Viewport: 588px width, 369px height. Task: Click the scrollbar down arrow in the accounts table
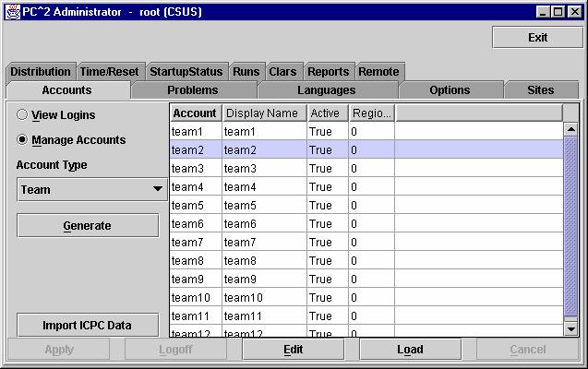click(x=570, y=328)
